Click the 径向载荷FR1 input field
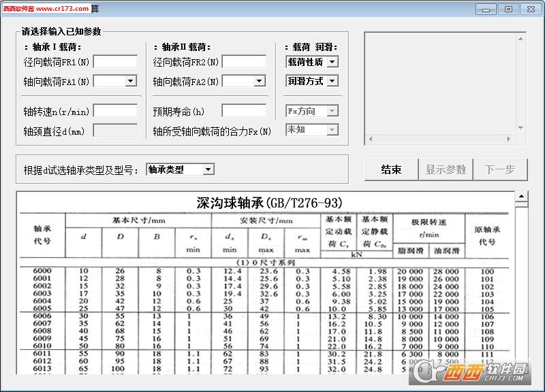This screenshot has height=392, width=545. point(115,62)
